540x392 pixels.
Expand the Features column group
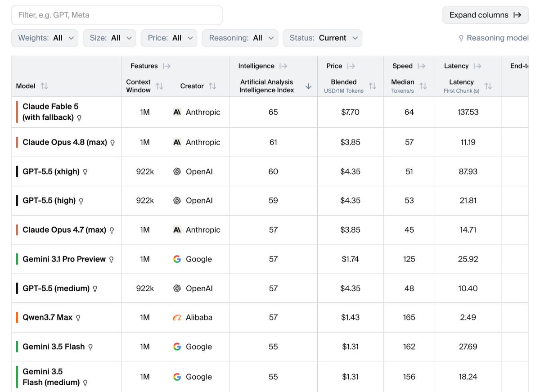pyautogui.click(x=166, y=66)
